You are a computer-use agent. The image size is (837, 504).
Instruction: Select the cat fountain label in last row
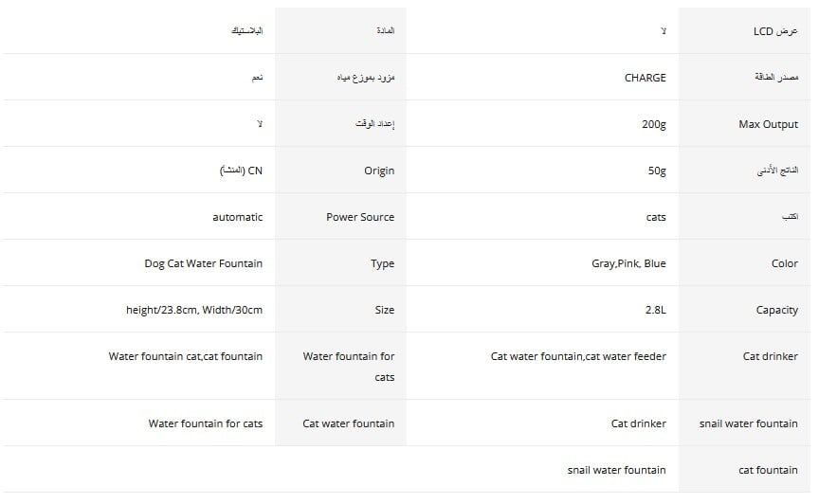click(x=768, y=470)
